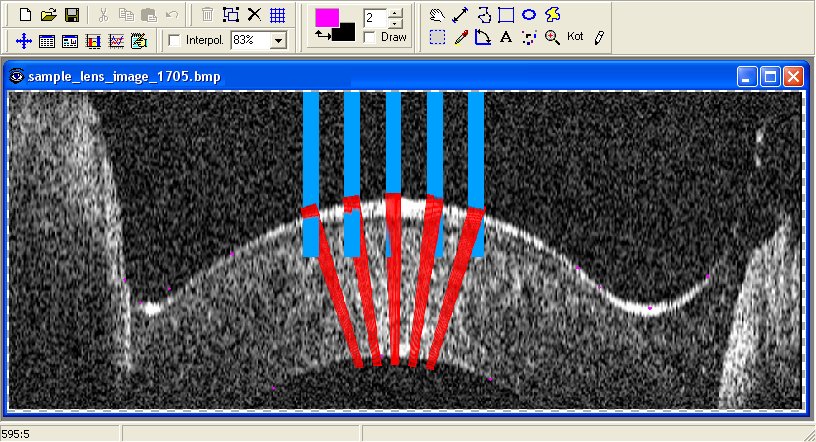Increase line width with up stepper arrow
Image resolution: width=816 pixels, height=442 pixels.
click(x=396, y=14)
